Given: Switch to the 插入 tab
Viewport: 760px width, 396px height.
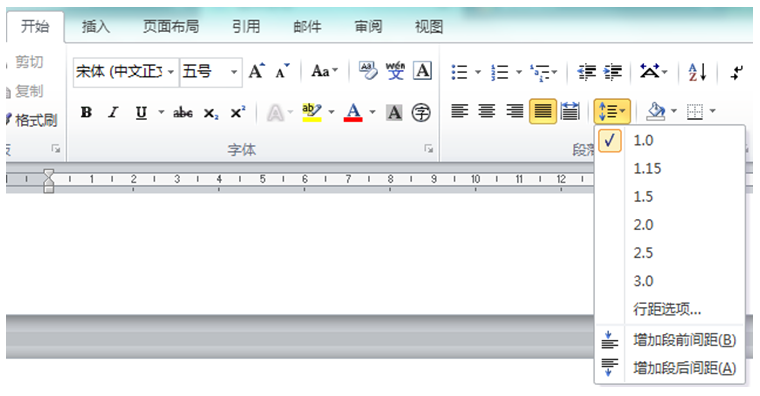Looking at the screenshot, I should [95, 27].
